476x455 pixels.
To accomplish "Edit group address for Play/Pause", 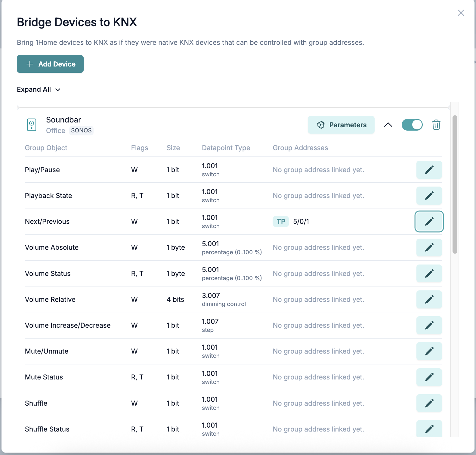I will (x=429, y=170).
